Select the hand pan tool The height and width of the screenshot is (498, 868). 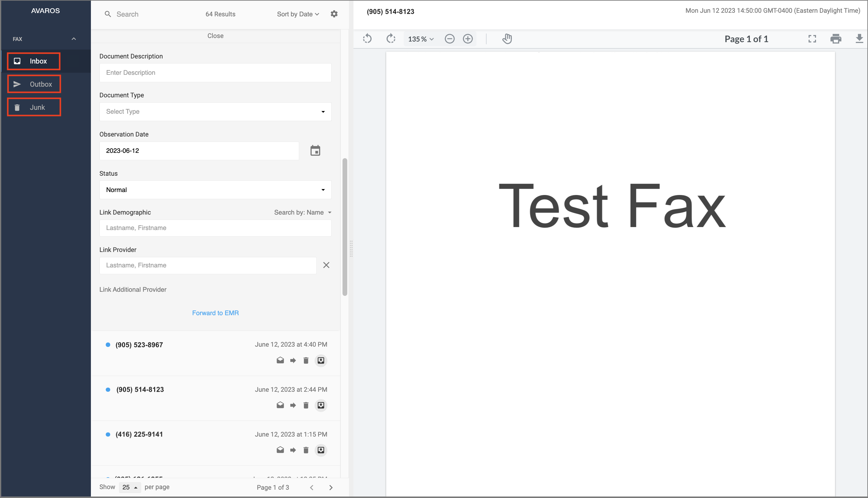pos(507,39)
